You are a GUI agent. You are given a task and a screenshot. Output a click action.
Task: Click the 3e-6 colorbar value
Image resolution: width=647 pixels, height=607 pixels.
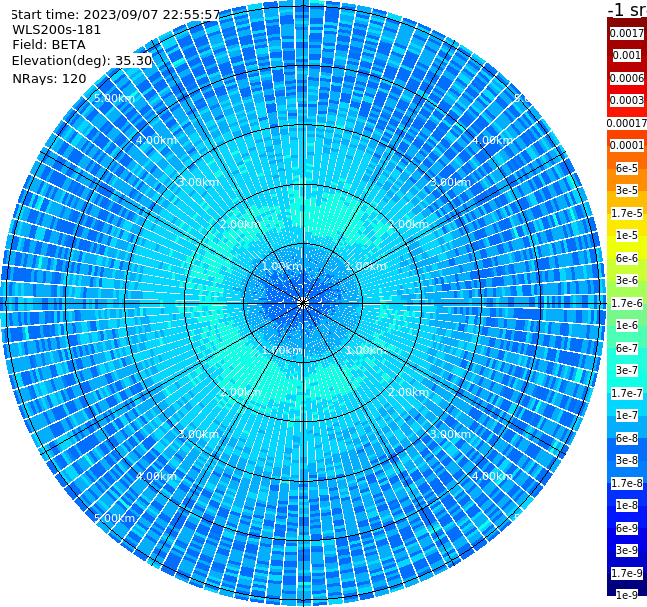click(x=627, y=280)
